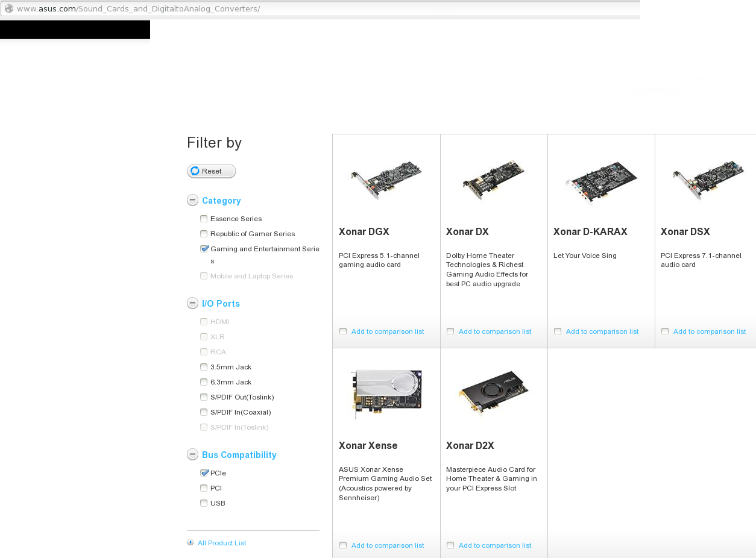Click 'Let Your Voice Sing' description

585,255
